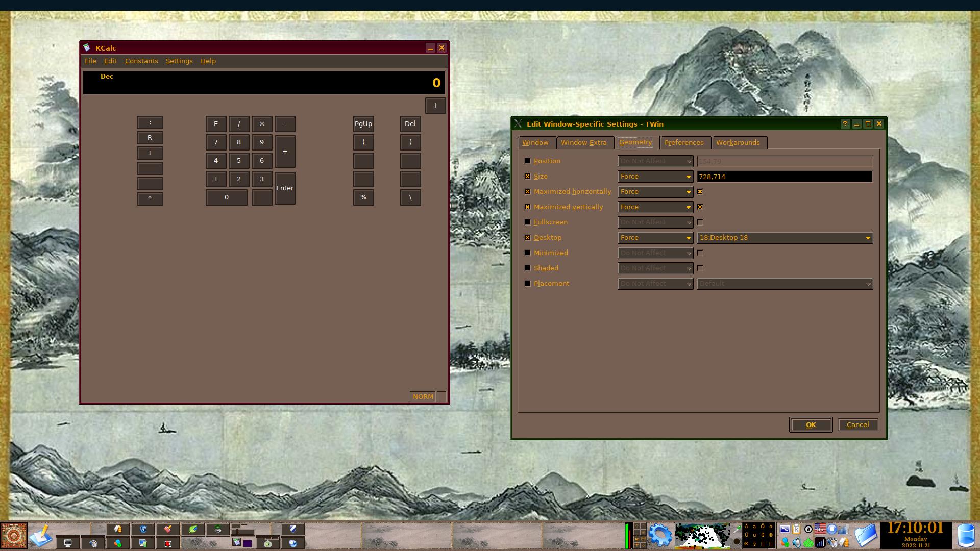Click the Size value field '728,714'
This screenshot has width=980, height=551.
tap(785, 177)
